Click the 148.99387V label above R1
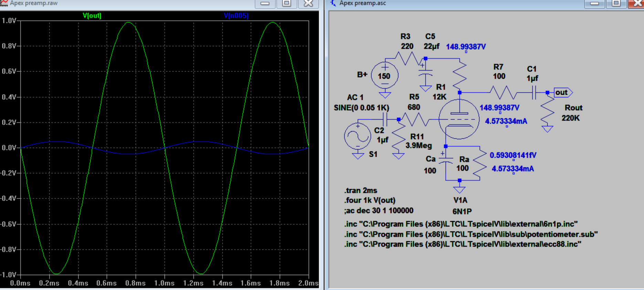The image size is (644, 290). (466, 47)
